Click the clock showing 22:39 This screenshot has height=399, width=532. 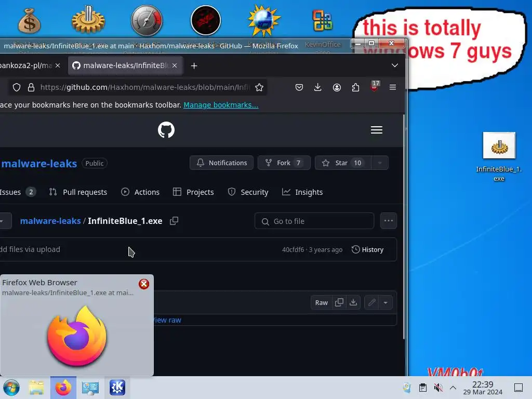[483, 388]
